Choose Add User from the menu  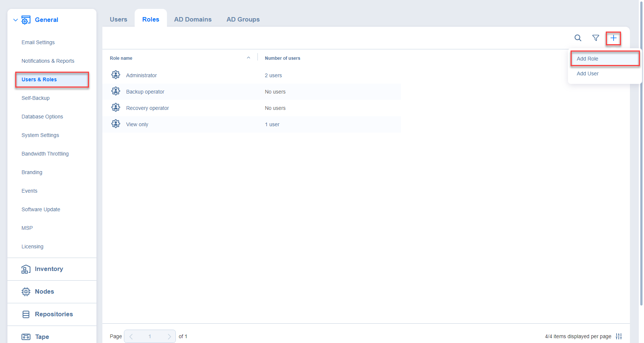[587, 73]
